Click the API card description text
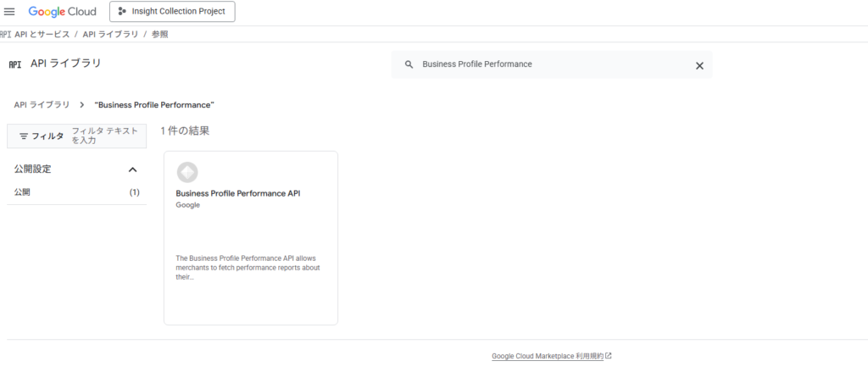 (247, 267)
